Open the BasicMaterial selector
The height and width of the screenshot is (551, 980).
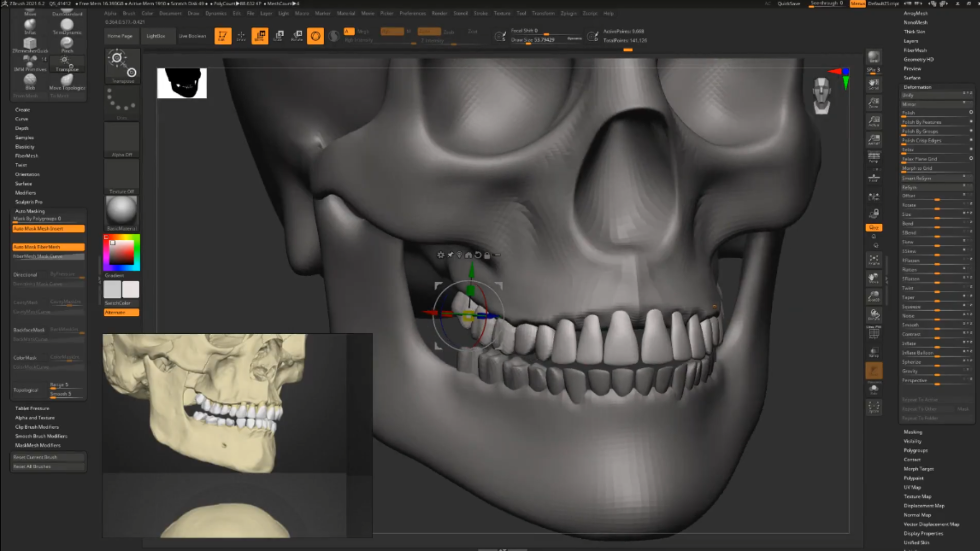point(121,213)
